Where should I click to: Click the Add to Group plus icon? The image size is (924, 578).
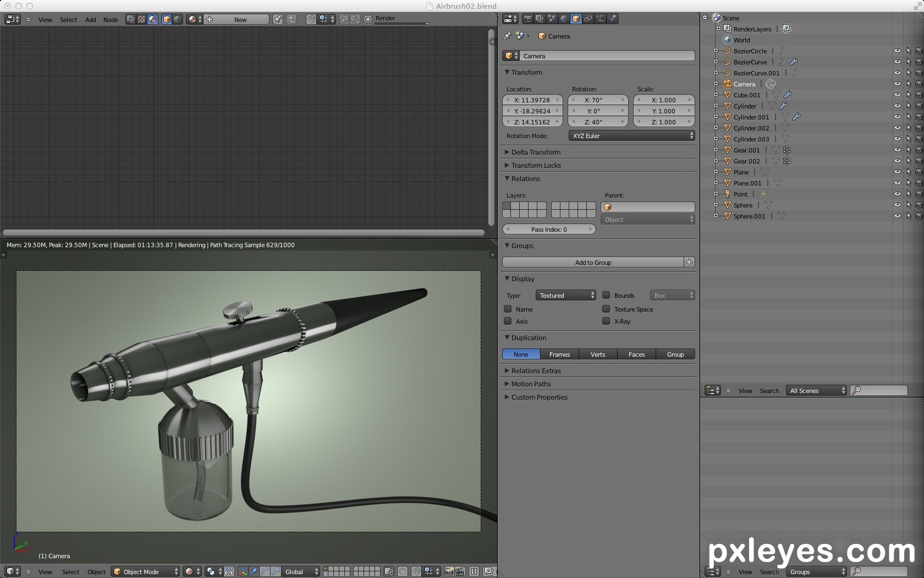[689, 262]
